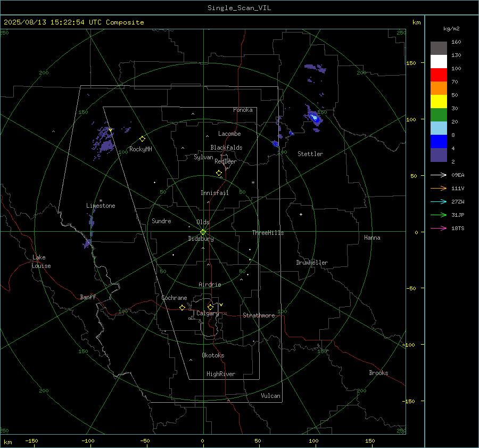Viewport: 479px width, 448px height.
Task: Click the Stettler map label
Action: coord(310,154)
